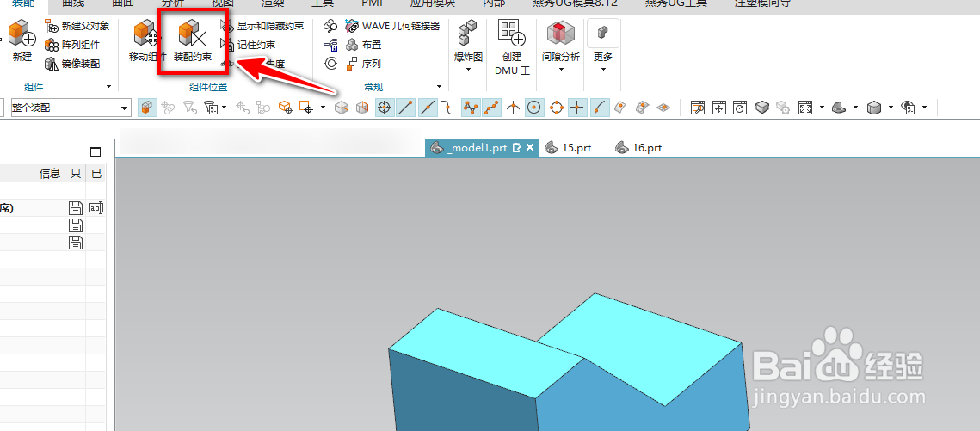The height and width of the screenshot is (431, 980).
Task: Expand the 常规 group options arrow
Action: [x=440, y=87]
